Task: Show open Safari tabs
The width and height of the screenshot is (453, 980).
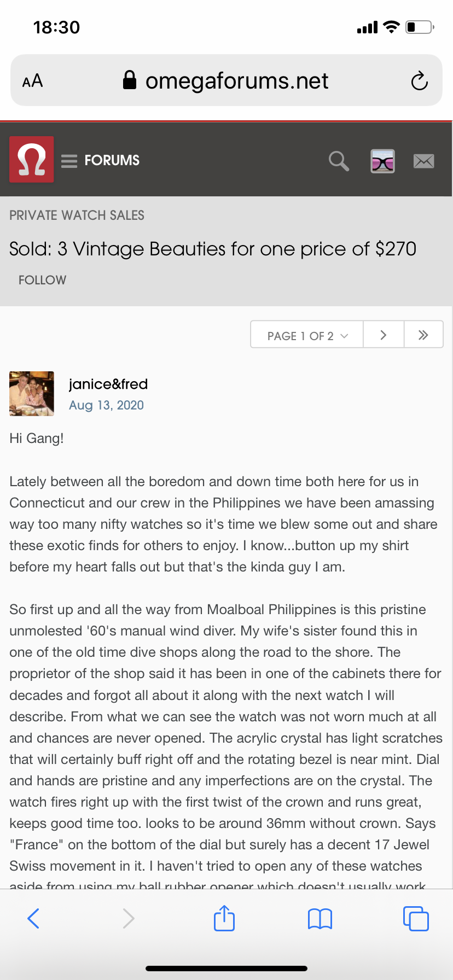Action: click(x=416, y=918)
